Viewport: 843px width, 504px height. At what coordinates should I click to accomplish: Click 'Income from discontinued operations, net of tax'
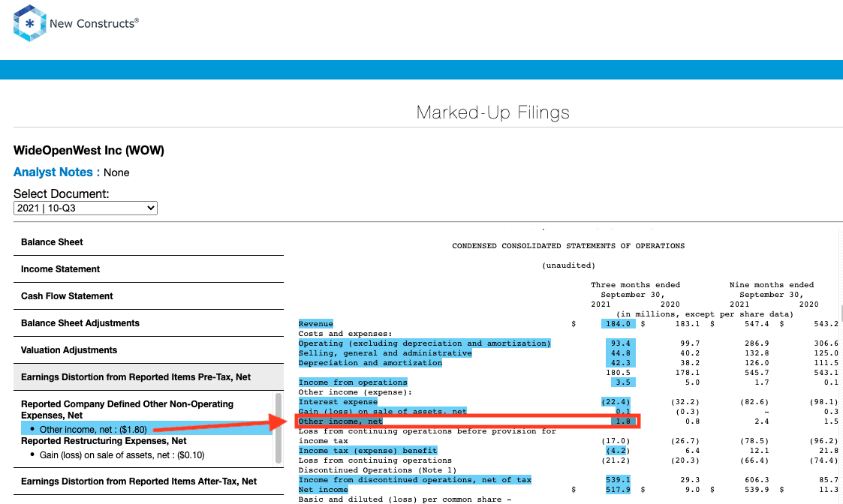(x=415, y=480)
